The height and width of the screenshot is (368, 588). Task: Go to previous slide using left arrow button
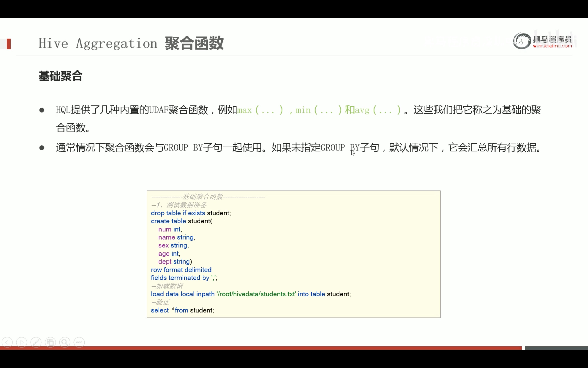click(7, 342)
